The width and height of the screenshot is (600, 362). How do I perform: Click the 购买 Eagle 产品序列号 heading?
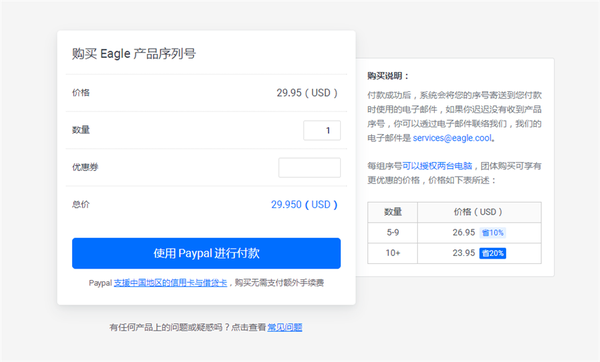point(134,54)
